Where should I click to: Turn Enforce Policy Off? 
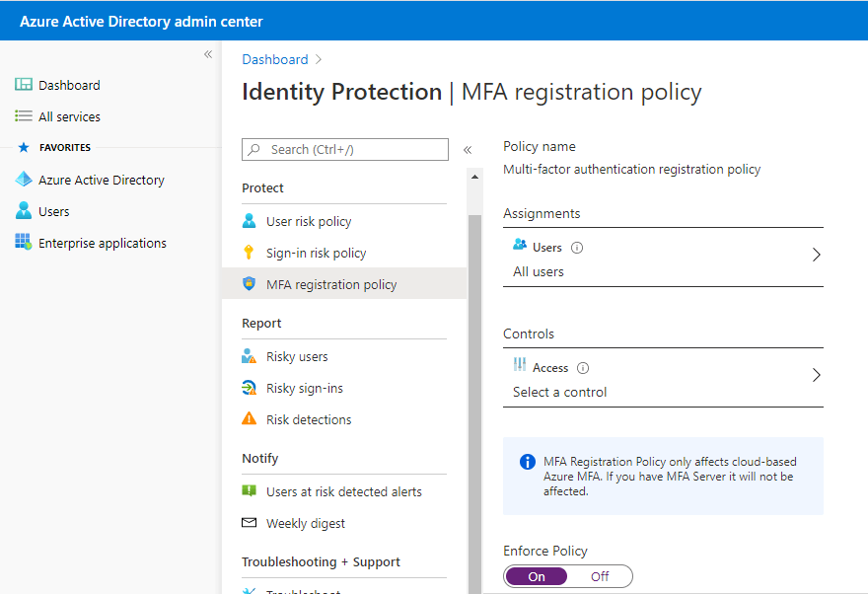[600, 577]
